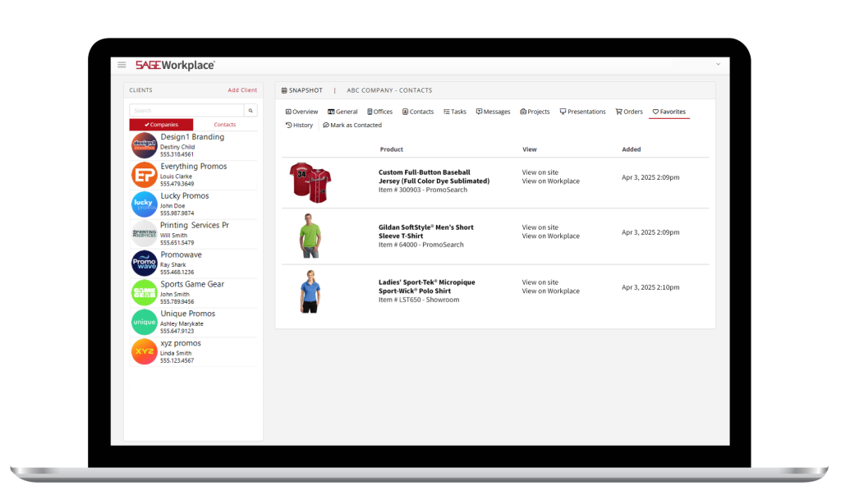Click the client Search input field

[186, 110]
